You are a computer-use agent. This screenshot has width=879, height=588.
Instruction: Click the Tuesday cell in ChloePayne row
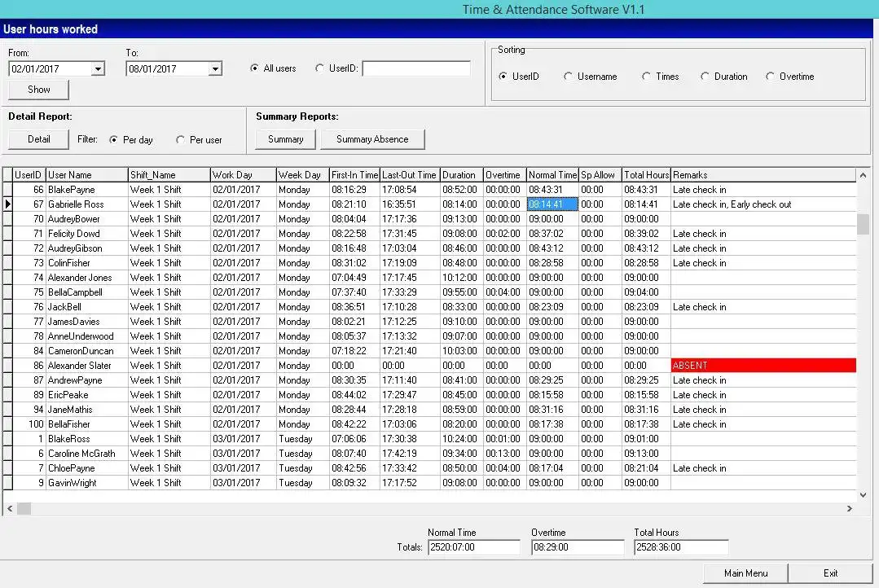[x=303, y=468]
